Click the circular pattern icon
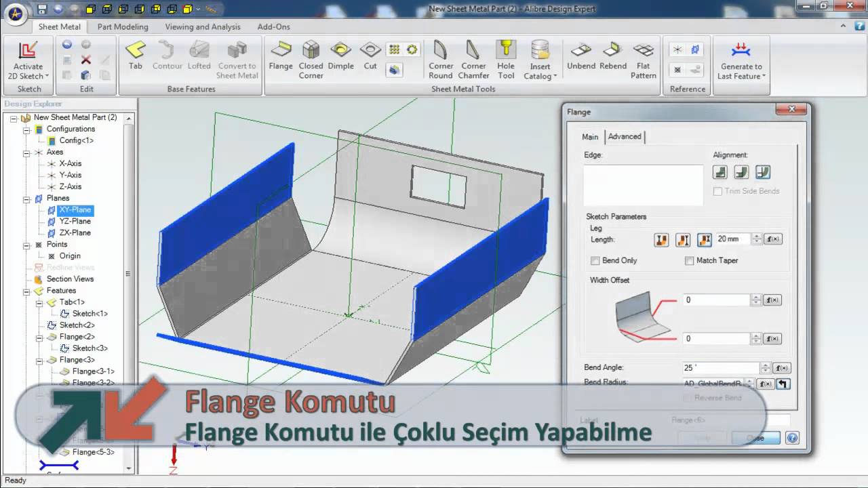This screenshot has width=868, height=488. [412, 49]
